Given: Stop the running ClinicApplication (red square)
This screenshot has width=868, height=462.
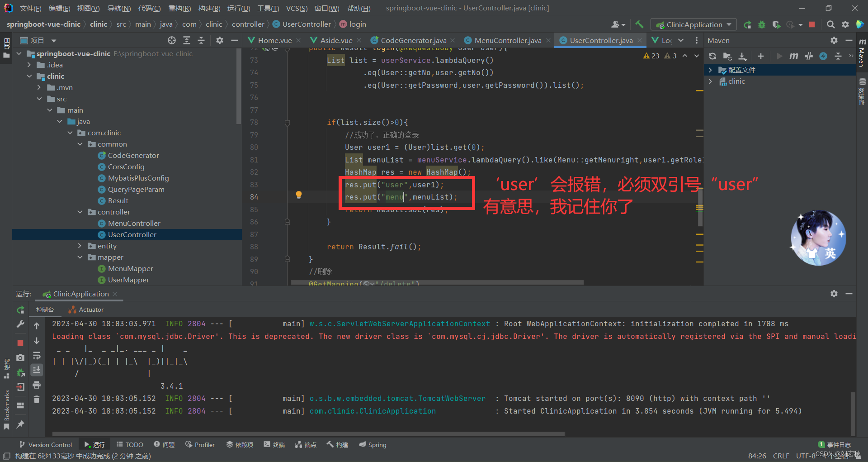Looking at the screenshot, I should [812, 24].
